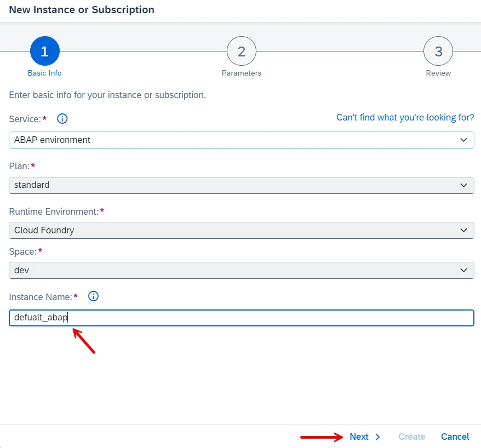Click the Next button

click(365, 436)
